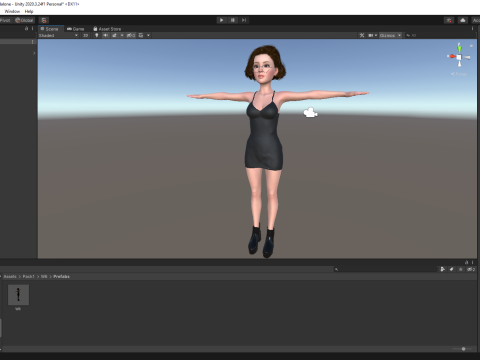Click the Pack1 breadcrumb folder
This screenshot has width=480, height=360.
(x=29, y=277)
